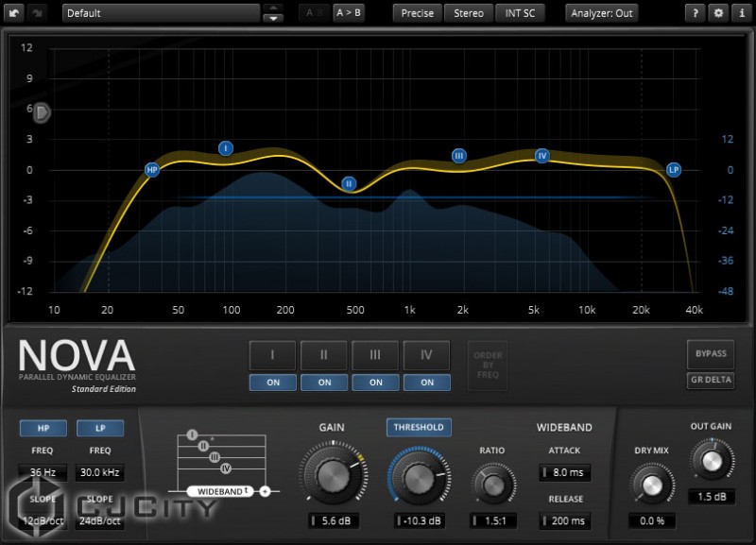Select band IV tab button

click(x=427, y=355)
